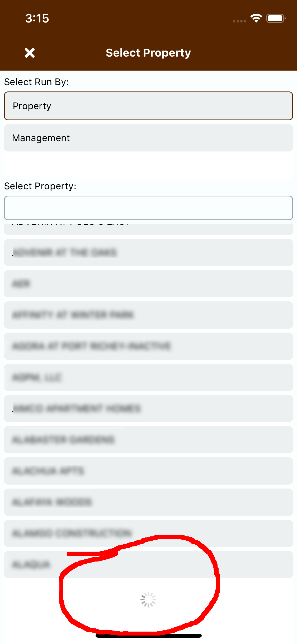Select the ALACHUA APTS property

click(x=148, y=471)
